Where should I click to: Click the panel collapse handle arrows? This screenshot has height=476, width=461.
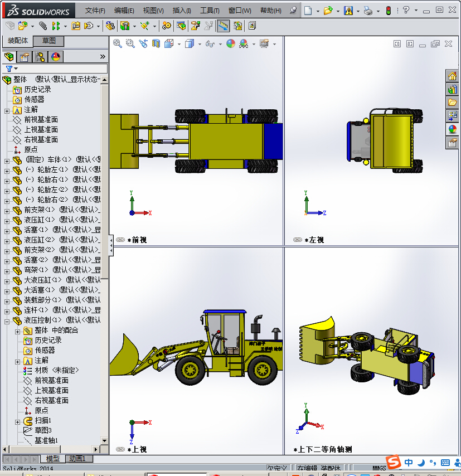coord(111,245)
